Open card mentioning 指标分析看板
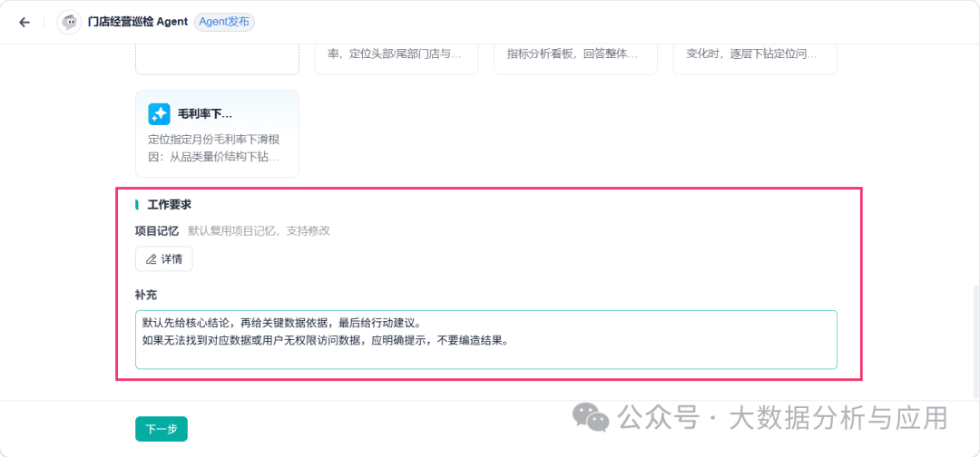 point(575,59)
